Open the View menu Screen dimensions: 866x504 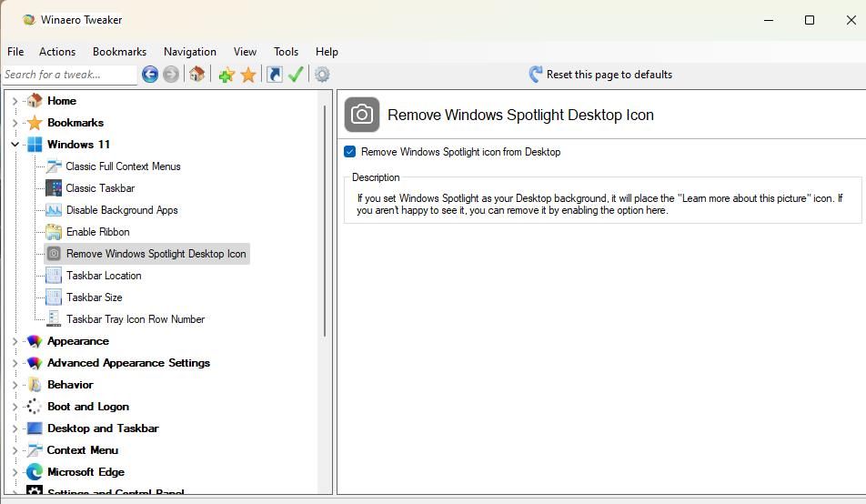pyautogui.click(x=246, y=51)
